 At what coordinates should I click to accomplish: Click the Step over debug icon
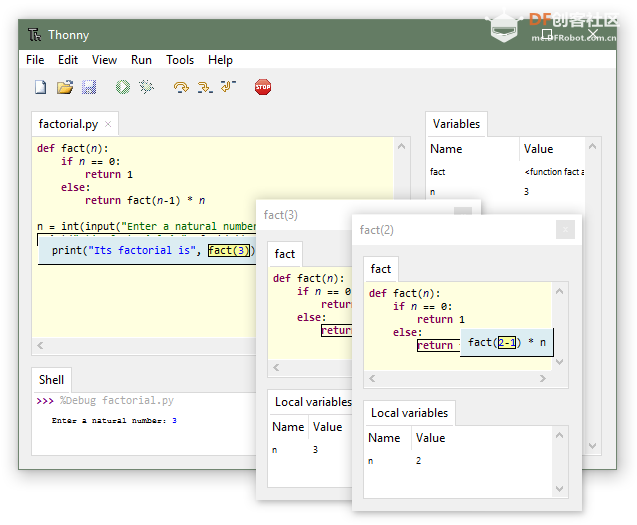point(181,88)
